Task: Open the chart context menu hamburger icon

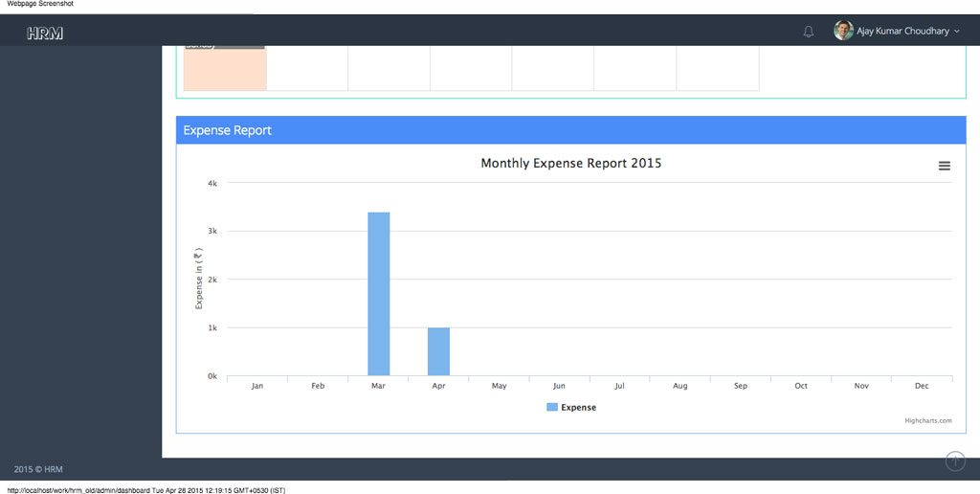Action: pyautogui.click(x=944, y=166)
